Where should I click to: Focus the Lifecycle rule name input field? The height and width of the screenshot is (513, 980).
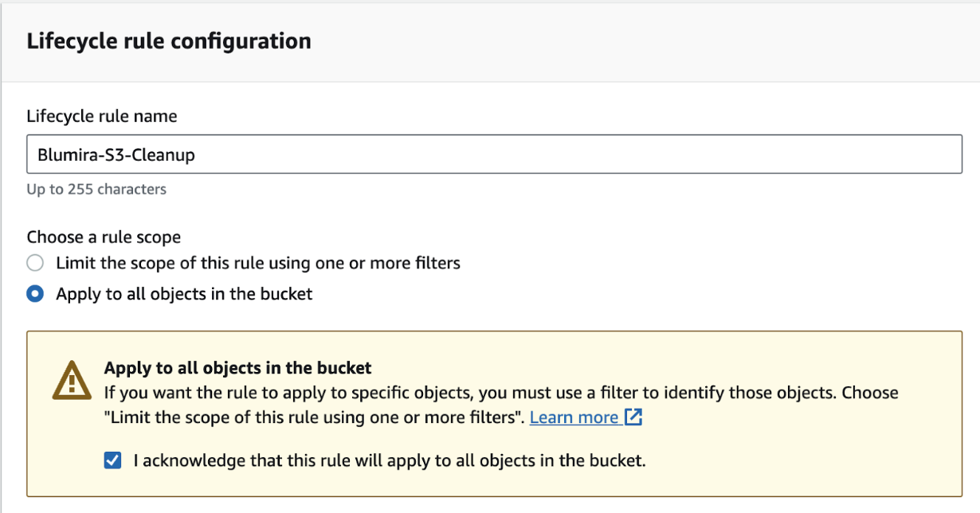(x=494, y=155)
